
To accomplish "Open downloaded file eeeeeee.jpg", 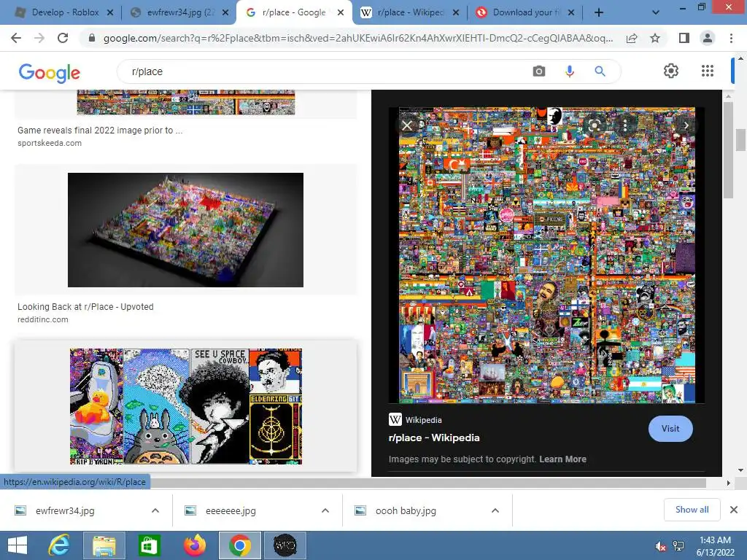I will pyautogui.click(x=231, y=510).
